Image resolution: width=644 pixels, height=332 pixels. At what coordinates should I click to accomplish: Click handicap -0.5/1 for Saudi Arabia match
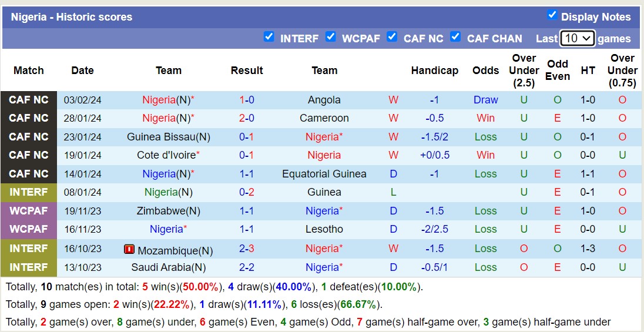[435, 267]
